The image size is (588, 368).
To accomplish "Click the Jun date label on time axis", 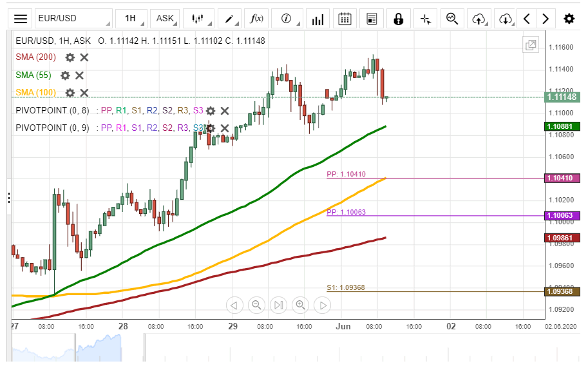I will point(343,326).
